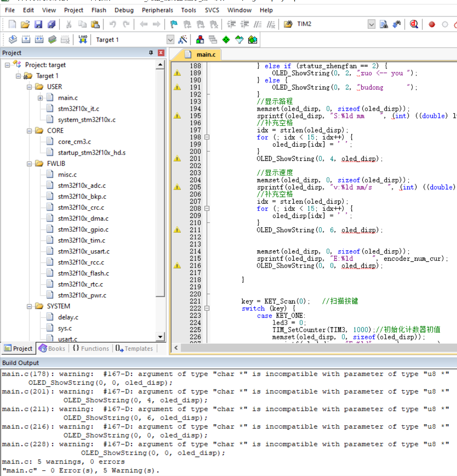
Task: Open the File menu
Action: pos(10,10)
